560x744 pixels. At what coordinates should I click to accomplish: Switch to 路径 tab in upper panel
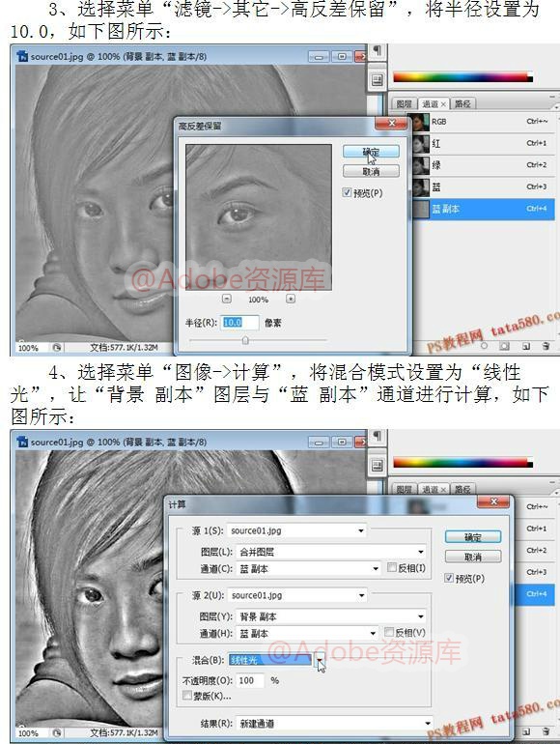coord(462,104)
